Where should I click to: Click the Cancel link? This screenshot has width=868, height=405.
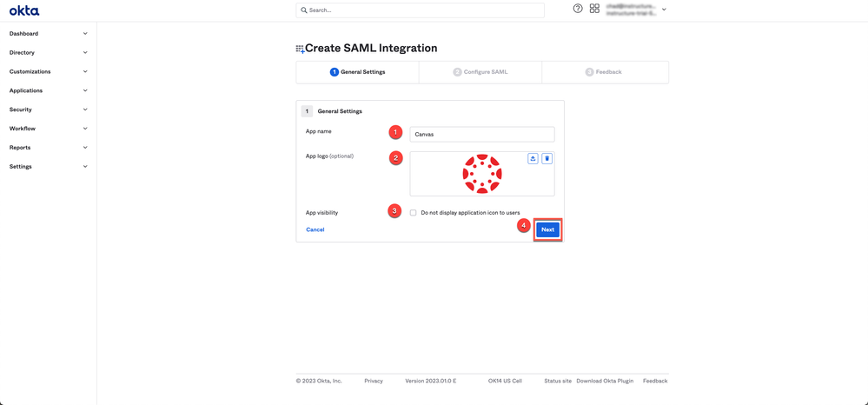click(x=315, y=229)
